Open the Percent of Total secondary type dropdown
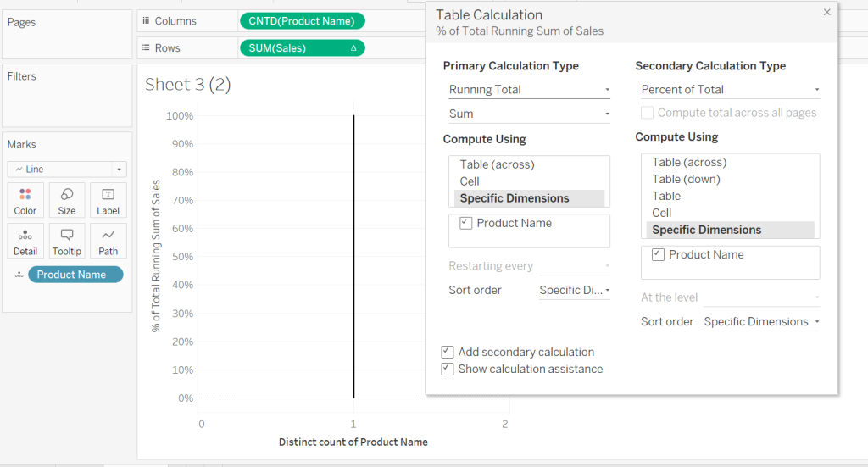Image resolution: width=868 pixels, height=467 pixels. [730, 90]
